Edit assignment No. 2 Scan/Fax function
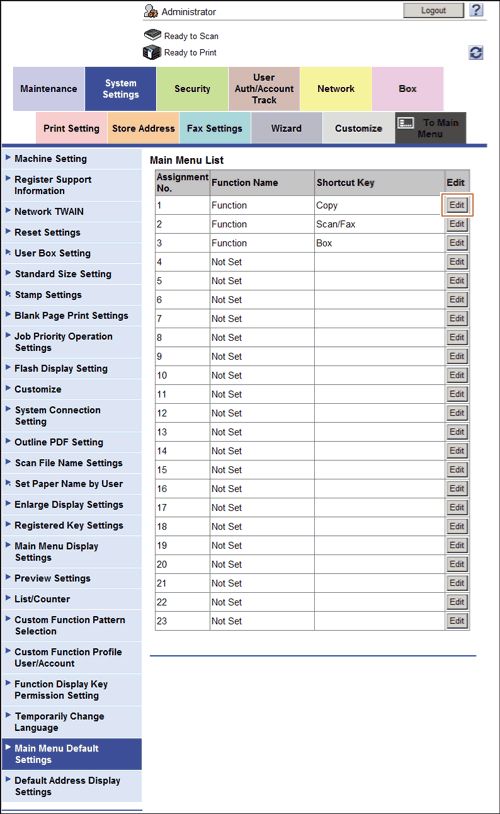 click(457, 224)
